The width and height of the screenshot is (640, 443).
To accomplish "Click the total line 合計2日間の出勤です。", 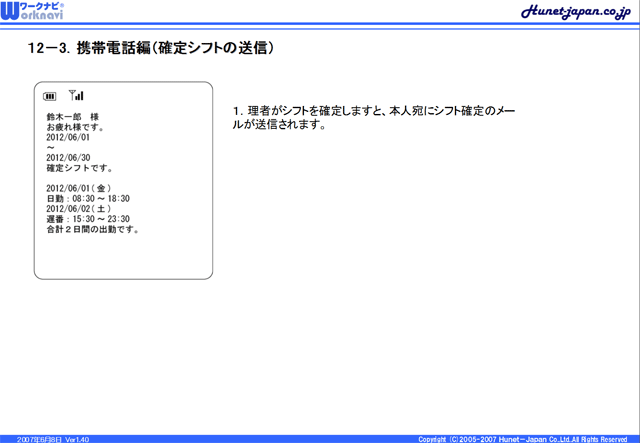I will 92,229.
